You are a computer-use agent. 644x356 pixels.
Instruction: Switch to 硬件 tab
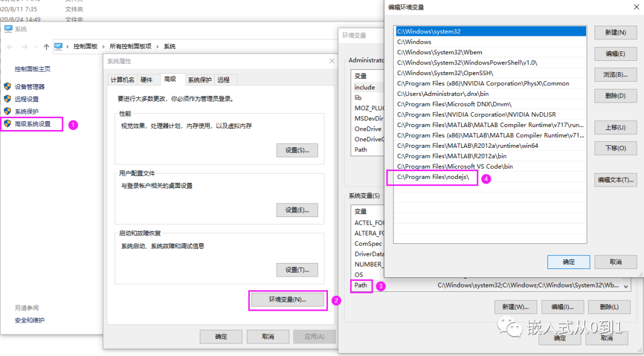coord(146,80)
